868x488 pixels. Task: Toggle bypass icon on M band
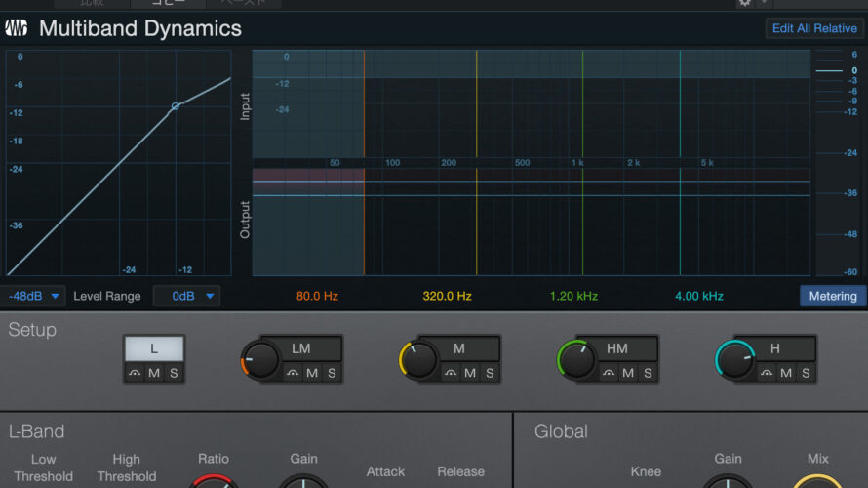451,374
